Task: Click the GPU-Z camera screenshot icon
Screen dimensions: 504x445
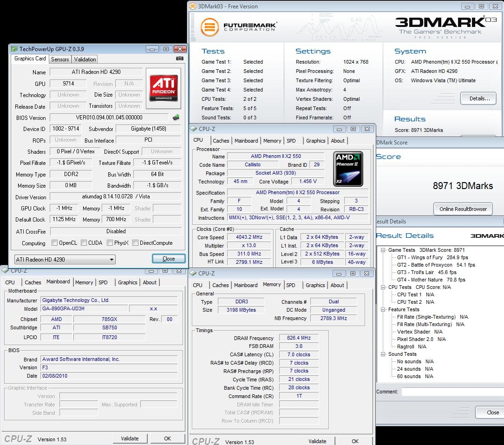Action: tap(180, 59)
